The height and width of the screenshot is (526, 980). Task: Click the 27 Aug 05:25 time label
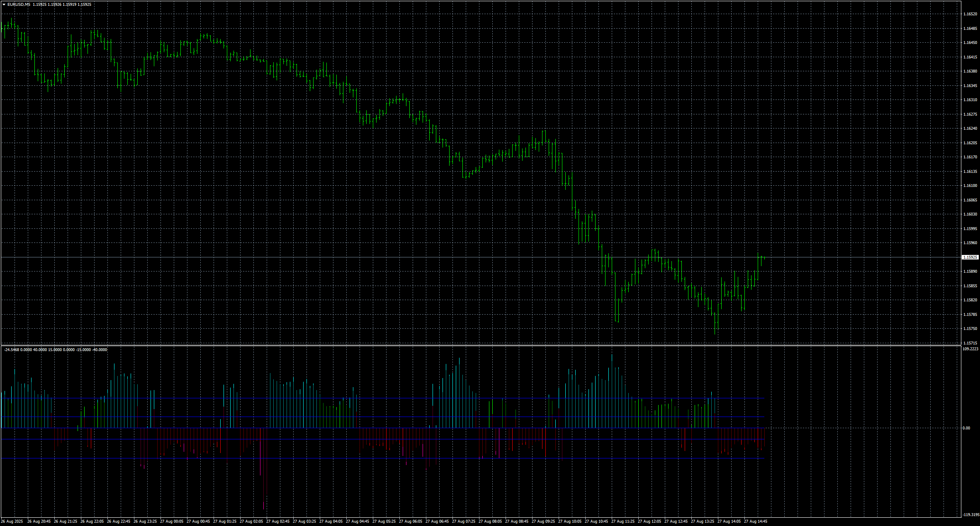pyautogui.click(x=384, y=521)
